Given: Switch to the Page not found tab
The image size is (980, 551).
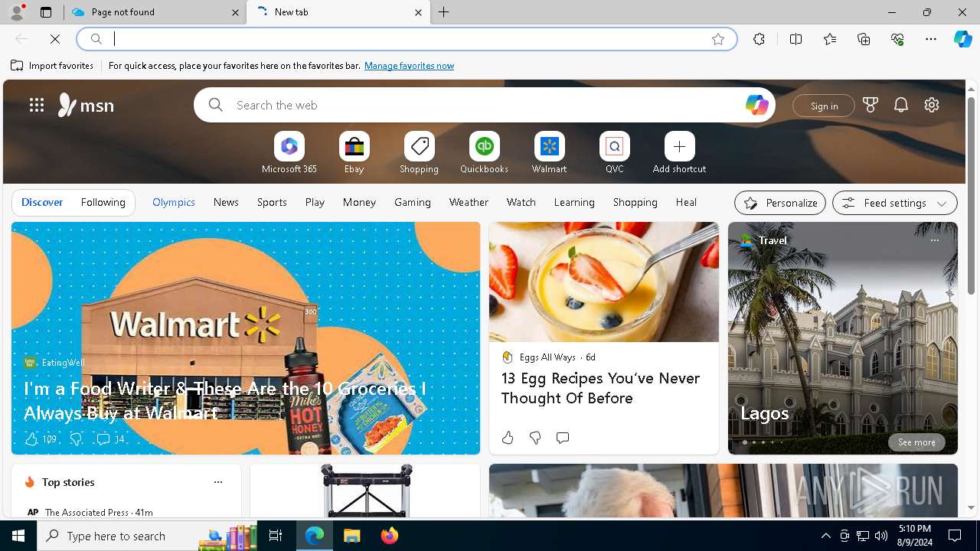Looking at the screenshot, I should point(155,12).
